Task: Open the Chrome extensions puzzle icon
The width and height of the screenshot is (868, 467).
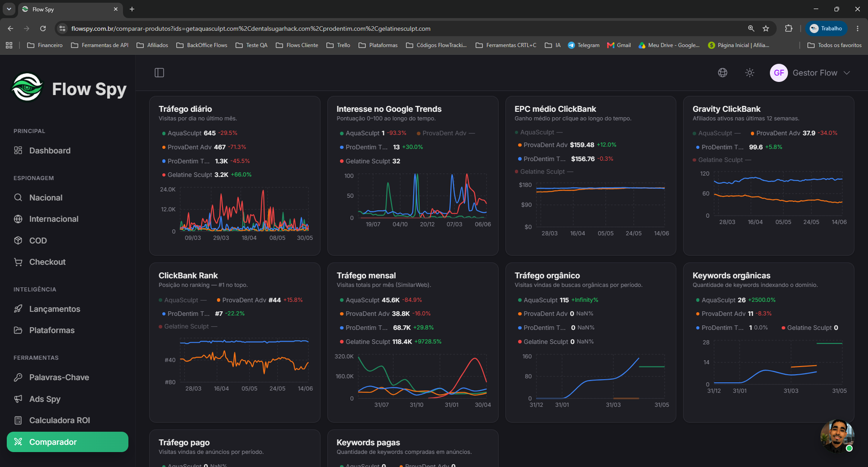Action: point(789,28)
